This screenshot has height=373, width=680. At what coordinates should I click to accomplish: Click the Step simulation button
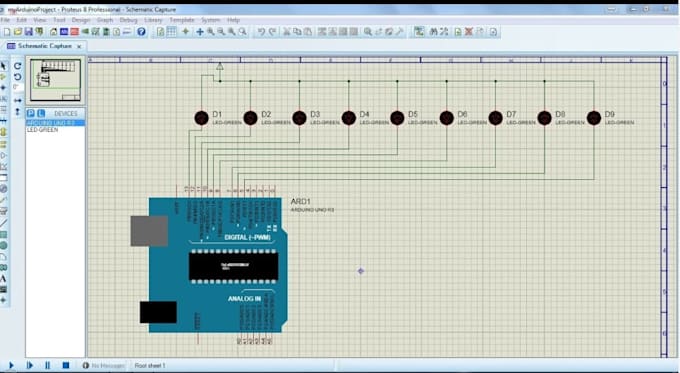[29, 366]
